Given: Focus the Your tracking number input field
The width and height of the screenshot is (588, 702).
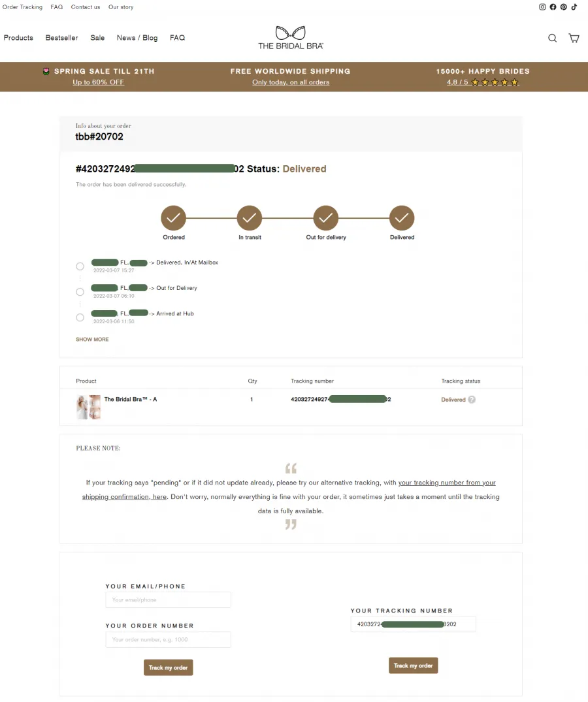Looking at the screenshot, I should 414,624.
